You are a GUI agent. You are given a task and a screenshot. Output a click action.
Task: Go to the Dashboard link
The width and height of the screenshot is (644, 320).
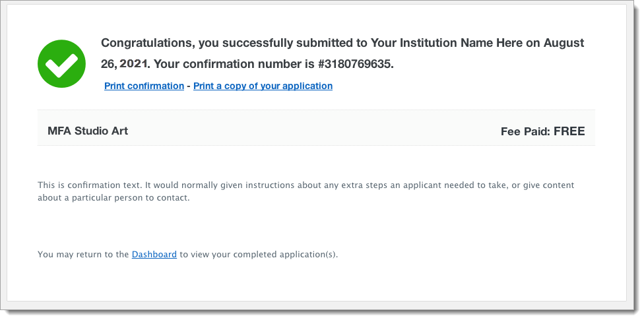tap(154, 254)
